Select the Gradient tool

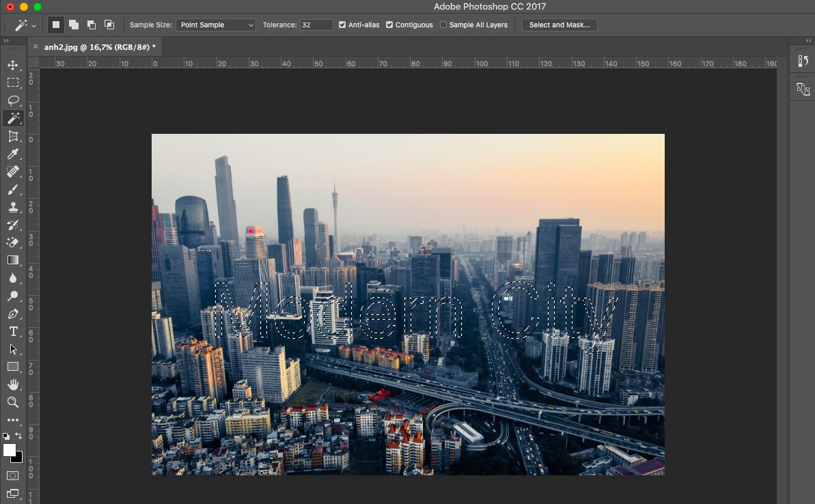point(14,260)
